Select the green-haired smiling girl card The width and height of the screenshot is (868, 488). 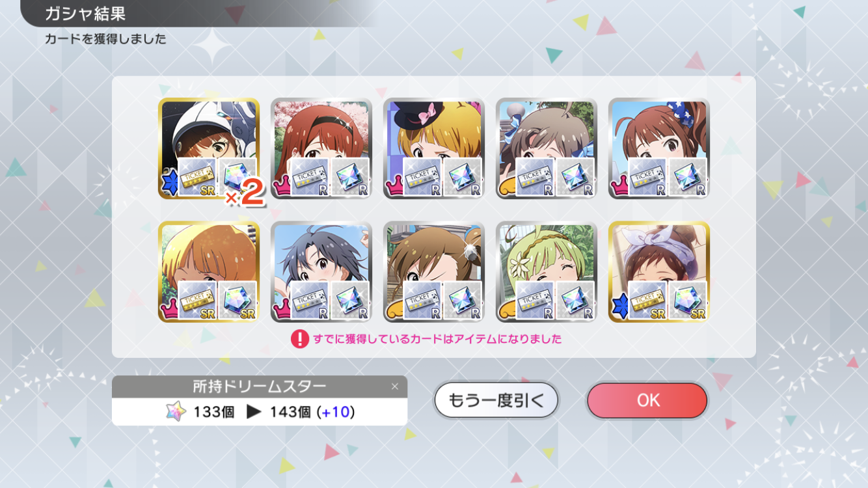(547, 272)
